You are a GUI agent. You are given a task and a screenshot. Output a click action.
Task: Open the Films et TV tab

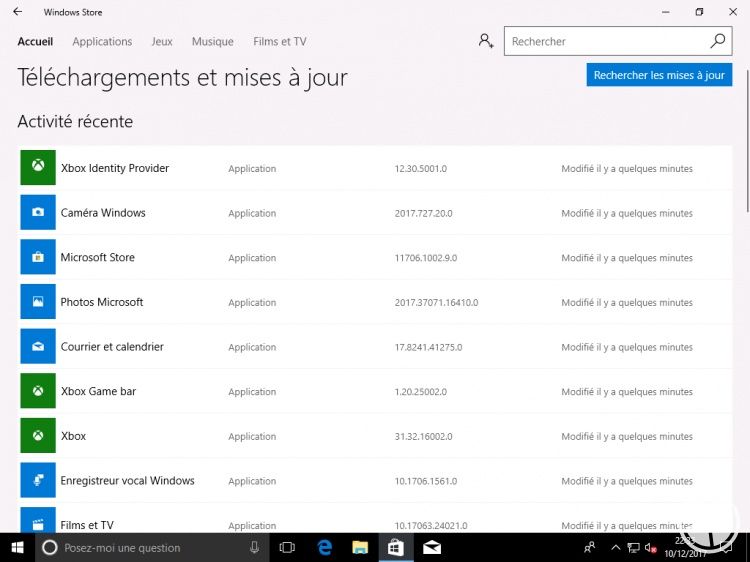280,42
